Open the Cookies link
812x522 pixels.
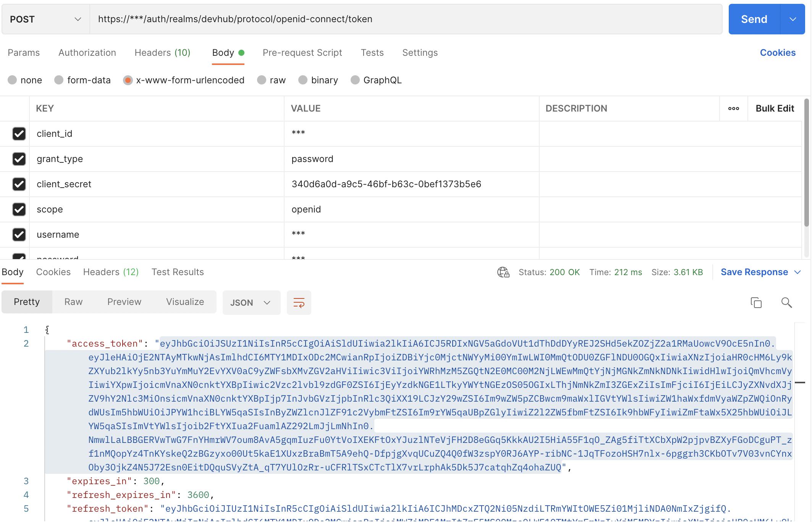pyautogui.click(x=777, y=53)
